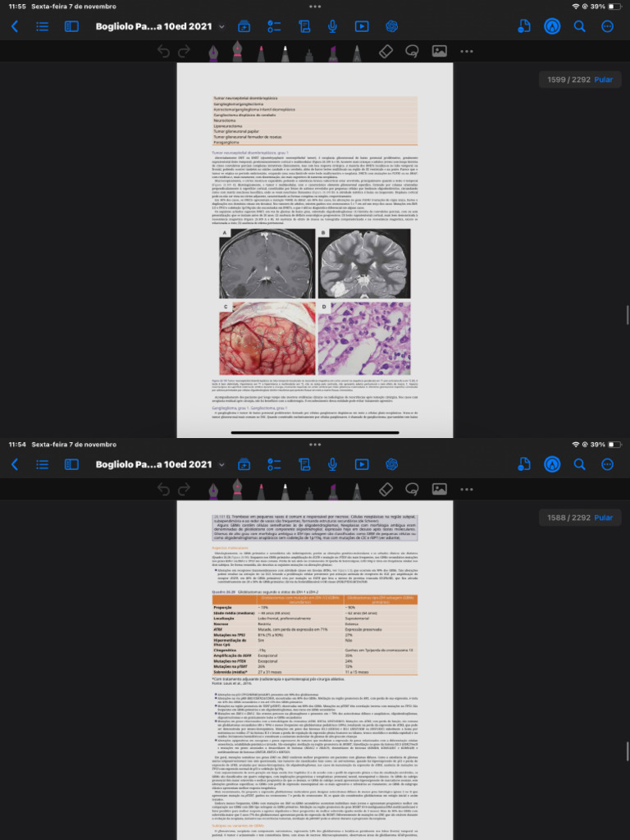
Task: Pick the raised pink fountain pen in page 1599 view
Action: click(x=237, y=51)
